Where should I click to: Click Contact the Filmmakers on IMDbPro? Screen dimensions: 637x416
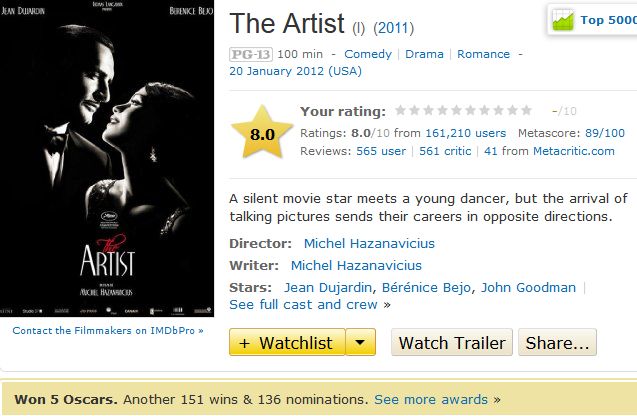coord(108,330)
